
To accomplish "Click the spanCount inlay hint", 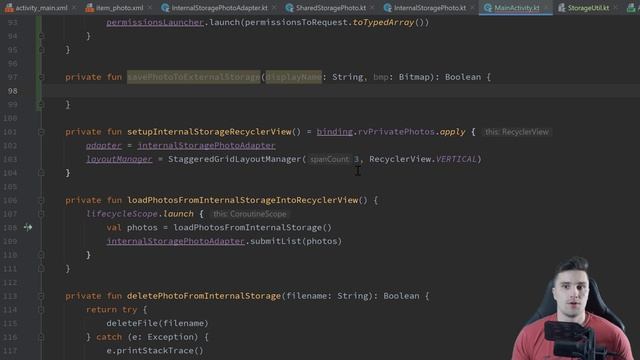I will pos(330,159).
